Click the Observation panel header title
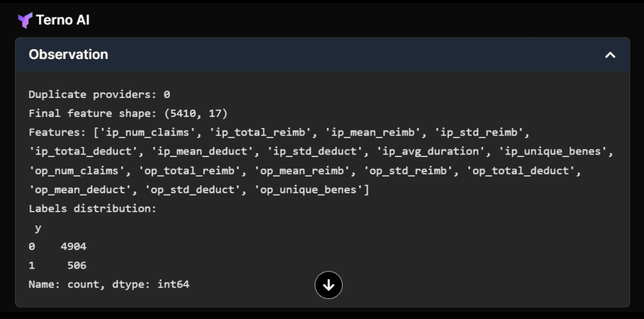Image resolution: width=644 pixels, height=319 pixels. click(x=69, y=55)
